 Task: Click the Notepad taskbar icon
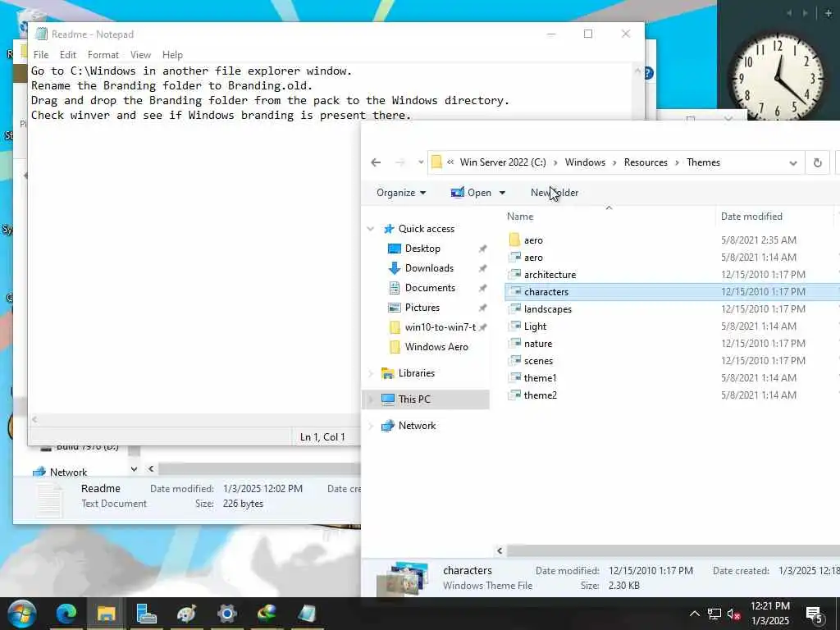[307, 614]
